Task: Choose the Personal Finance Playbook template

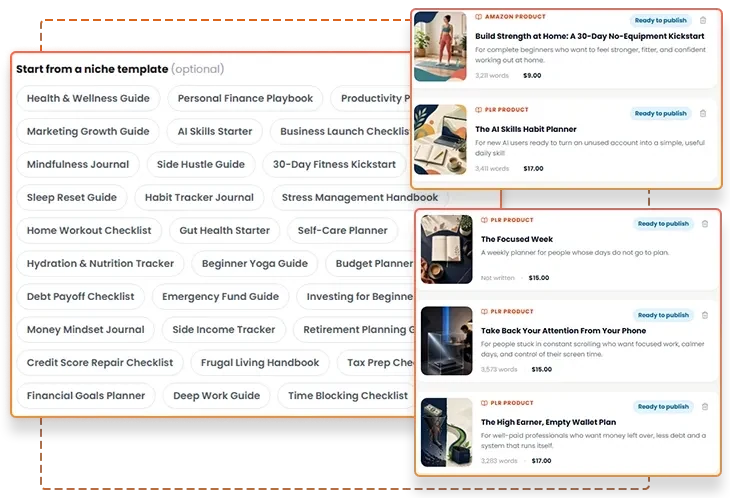Action: 245,98
